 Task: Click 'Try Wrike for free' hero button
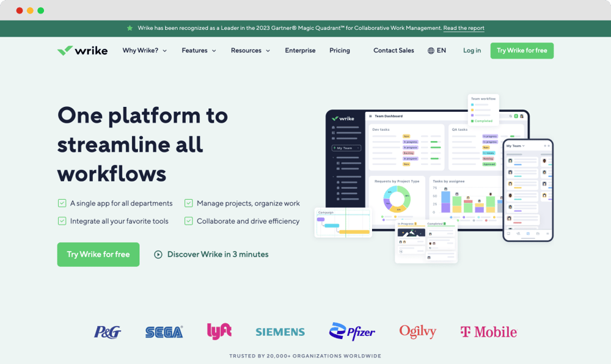pyautogui.click(x=98, y=255)
